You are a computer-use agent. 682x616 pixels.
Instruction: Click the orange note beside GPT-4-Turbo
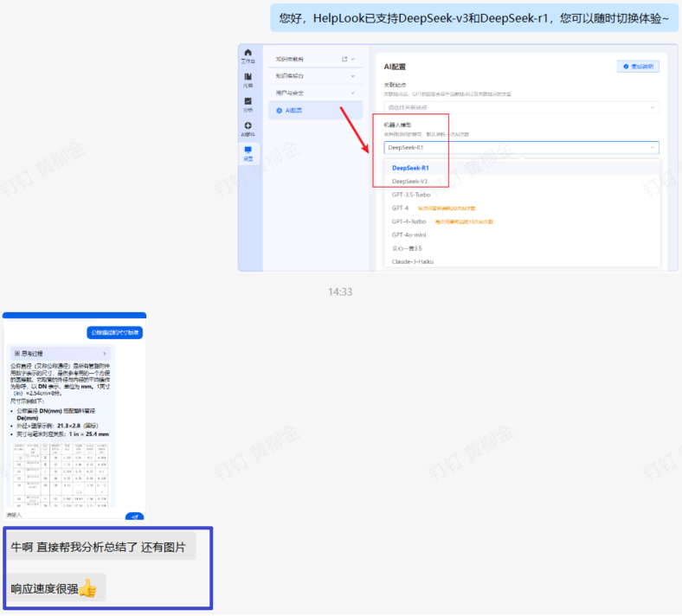(464, 221)
